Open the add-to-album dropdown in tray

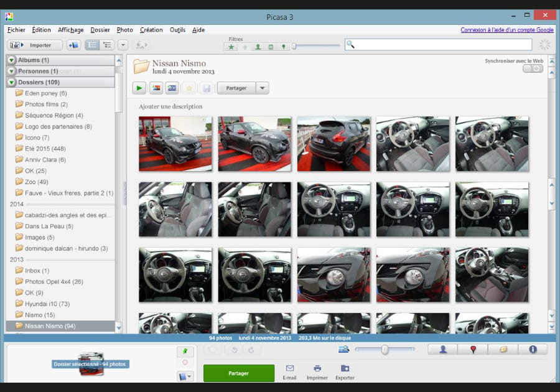click(185, 376)
